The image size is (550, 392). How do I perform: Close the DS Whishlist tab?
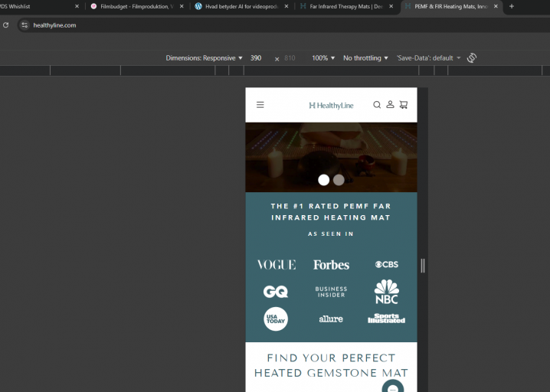tap(77, 6)
